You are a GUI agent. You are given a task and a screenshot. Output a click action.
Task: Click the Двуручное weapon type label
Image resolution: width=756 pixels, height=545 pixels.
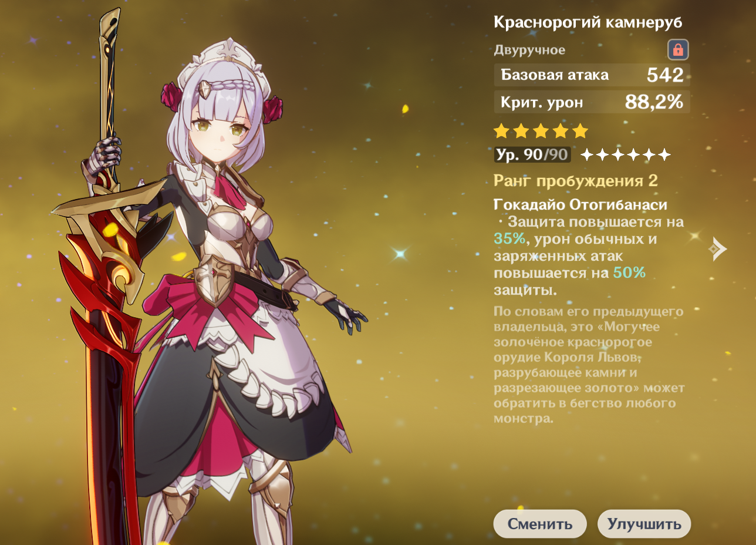click(529, 50)
